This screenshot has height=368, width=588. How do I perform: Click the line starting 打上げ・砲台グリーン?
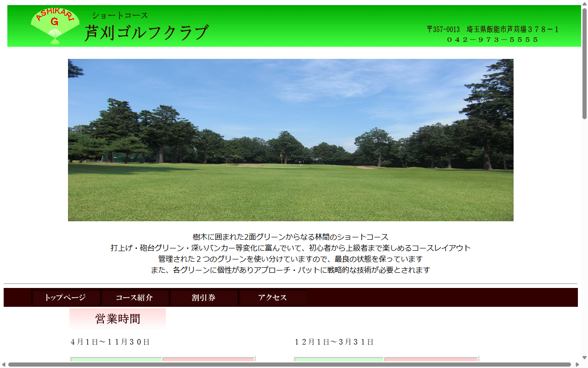(291, 248)
